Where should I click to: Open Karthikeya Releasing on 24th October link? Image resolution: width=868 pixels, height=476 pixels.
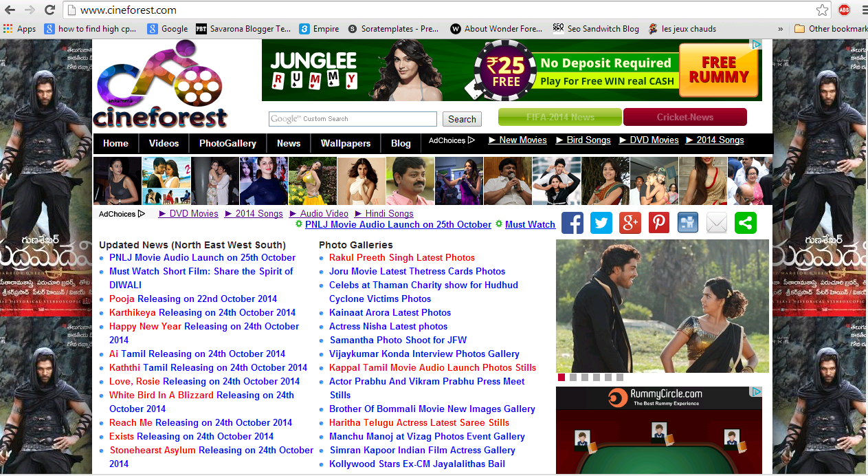click(x=202, y=312)
